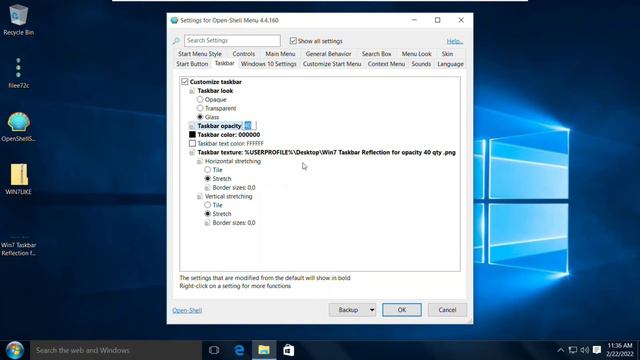Click the Open-Shell title bar shell icon
The width and height of the screenshot is (640, 360).
tap(174, 20)
